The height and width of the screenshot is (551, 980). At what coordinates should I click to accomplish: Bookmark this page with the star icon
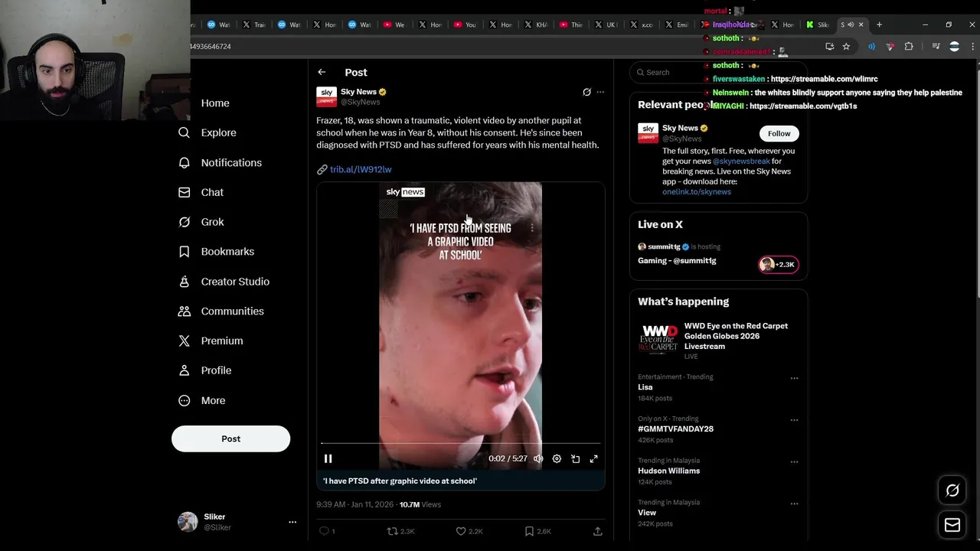846,46
